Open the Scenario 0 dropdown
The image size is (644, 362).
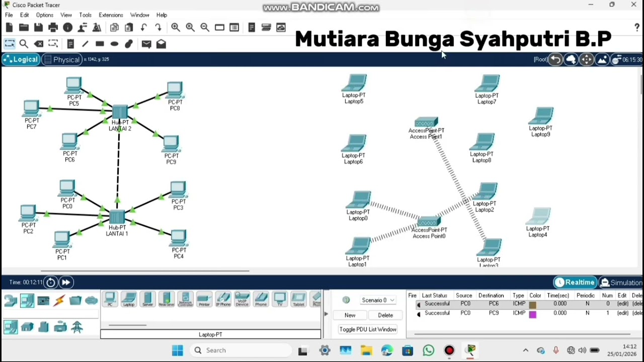pyautogui.click(x=378, y=300)
